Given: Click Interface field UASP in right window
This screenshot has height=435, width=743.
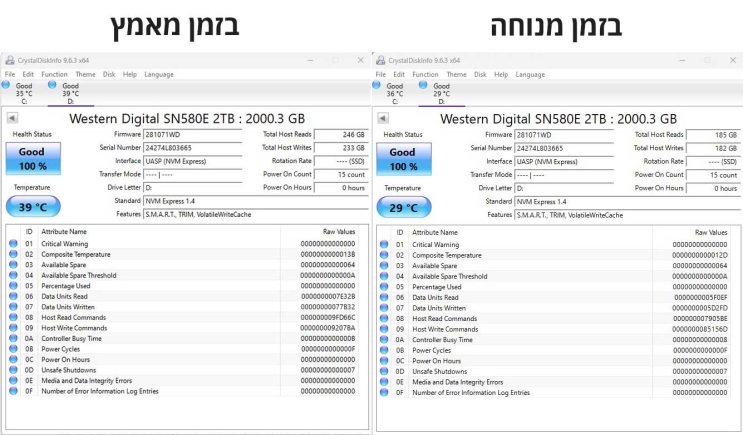Looking at the screenshot, I should pos(564,162).
